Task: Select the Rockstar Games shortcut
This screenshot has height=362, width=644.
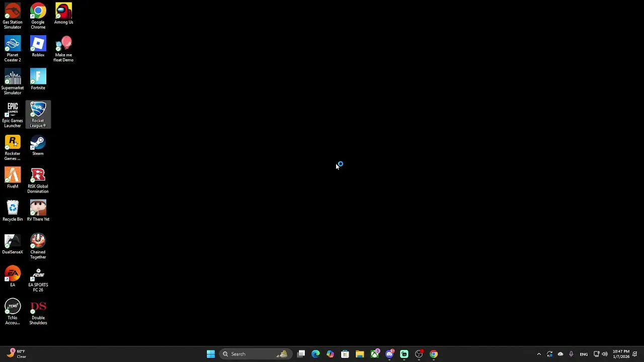Action: pos(13,148)
